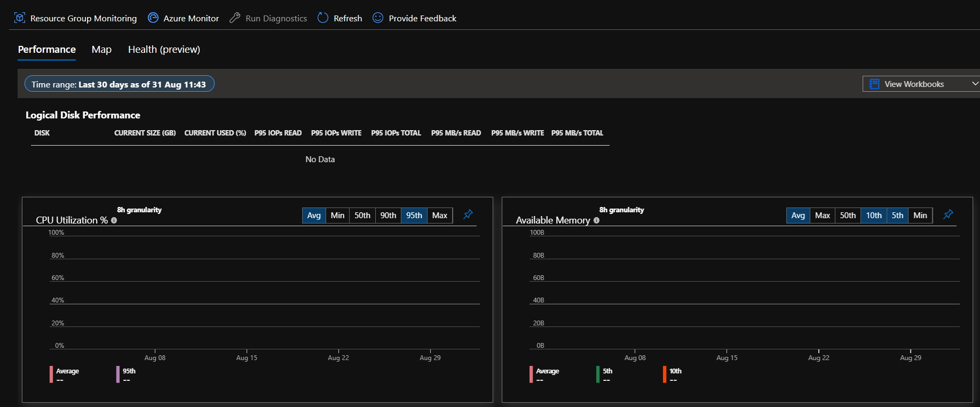The height and width of the screenshot is (407, 980).
Task: Sort by the DISK column header
Action: point(42,133)
